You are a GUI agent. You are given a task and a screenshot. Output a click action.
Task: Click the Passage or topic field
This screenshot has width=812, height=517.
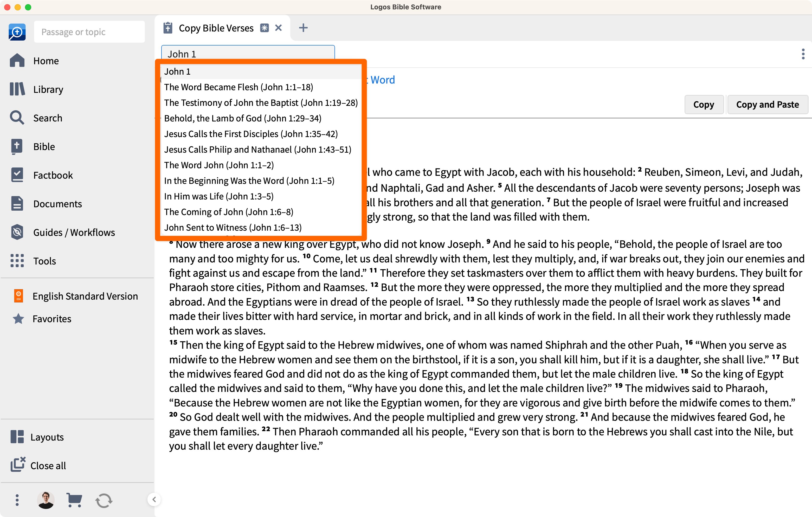pos(89,32)
